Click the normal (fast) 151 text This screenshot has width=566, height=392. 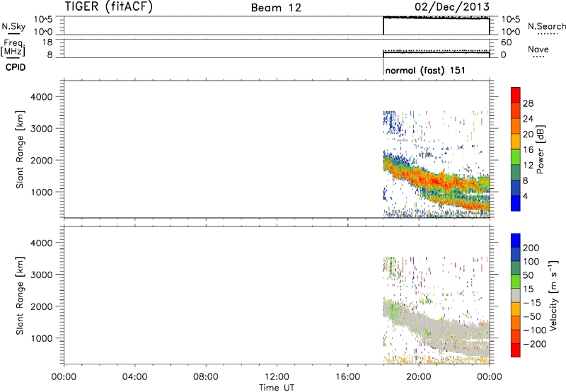425,70
